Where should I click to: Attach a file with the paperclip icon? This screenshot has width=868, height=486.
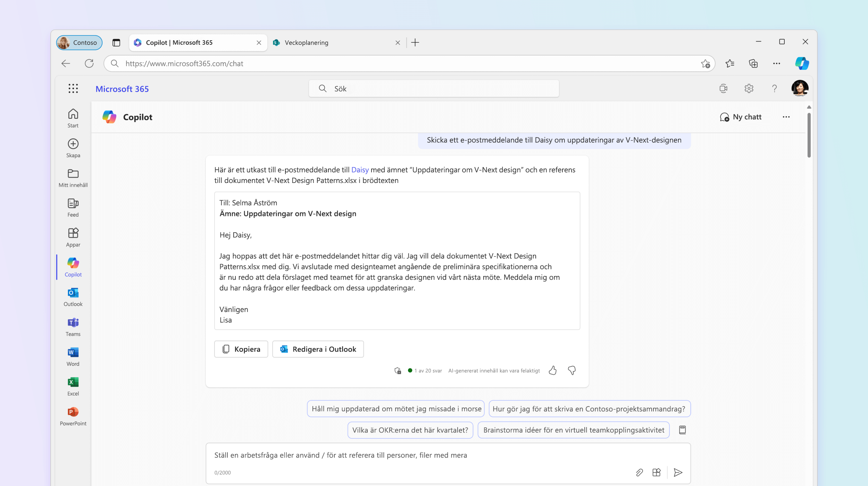pyautogui.click(x=639, y=472)
